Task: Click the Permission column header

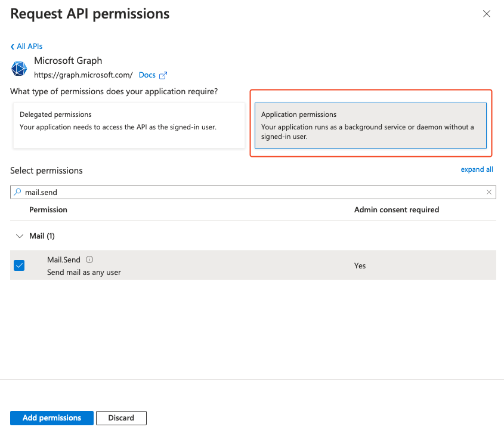Action: 48,209
